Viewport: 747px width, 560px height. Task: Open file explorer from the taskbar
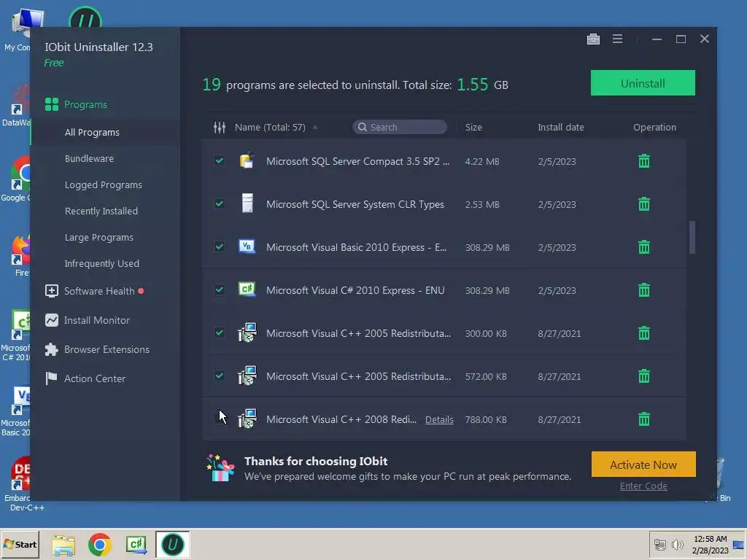63,545
